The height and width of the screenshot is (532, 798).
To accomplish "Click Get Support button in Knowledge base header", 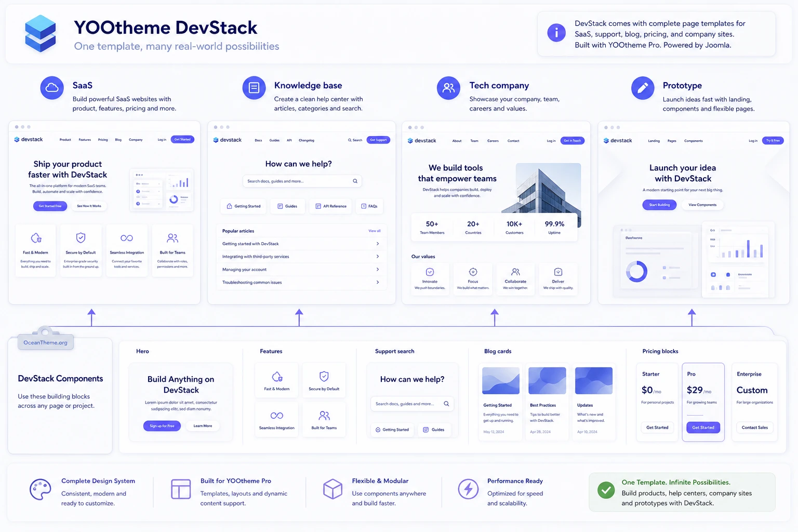I will pyautogui.click(x=378, y=140).
